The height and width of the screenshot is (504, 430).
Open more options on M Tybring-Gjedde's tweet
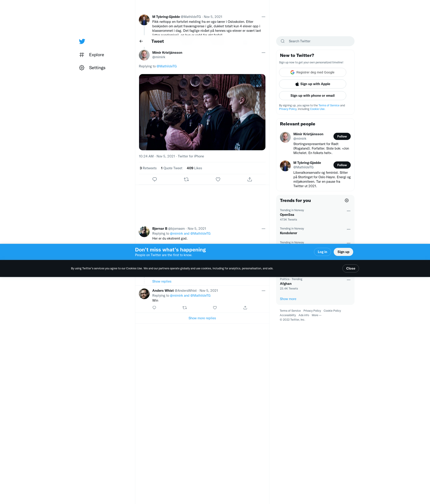pyautogui.click(x=263, y=17)
